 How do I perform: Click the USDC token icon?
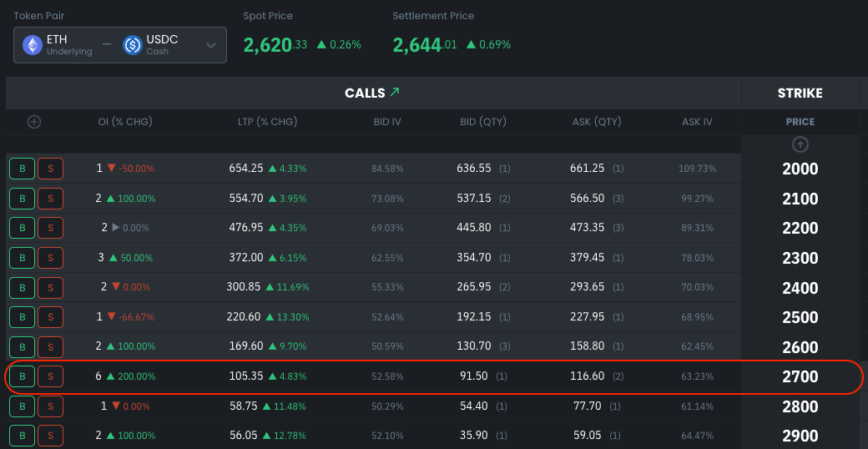point(133,45)
